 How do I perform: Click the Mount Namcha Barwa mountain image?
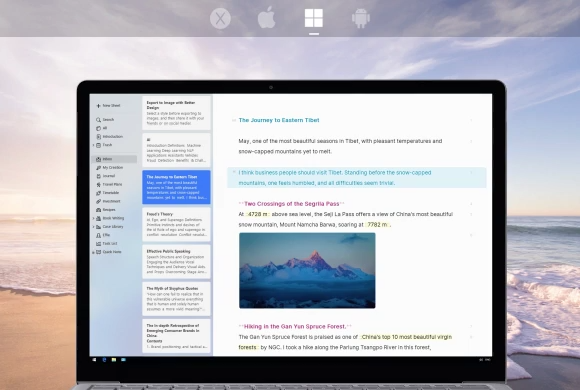pos(307,270)
